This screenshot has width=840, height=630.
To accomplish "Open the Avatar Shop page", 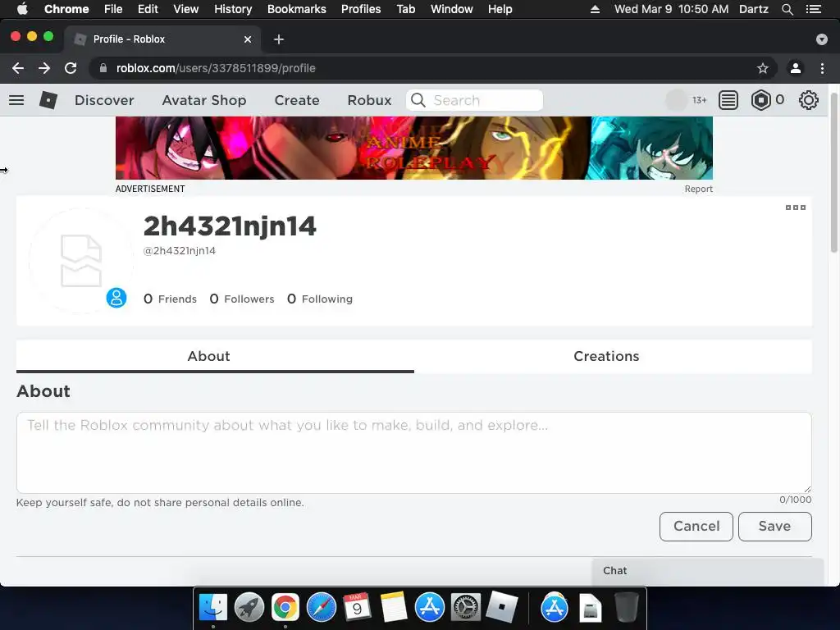I will pos(204,100).
